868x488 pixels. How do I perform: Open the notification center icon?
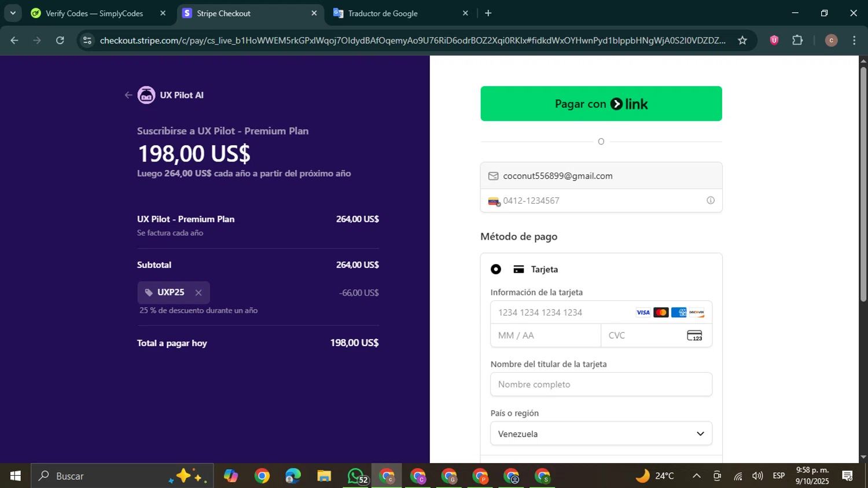pyautogui.click(x=848, y=476)
